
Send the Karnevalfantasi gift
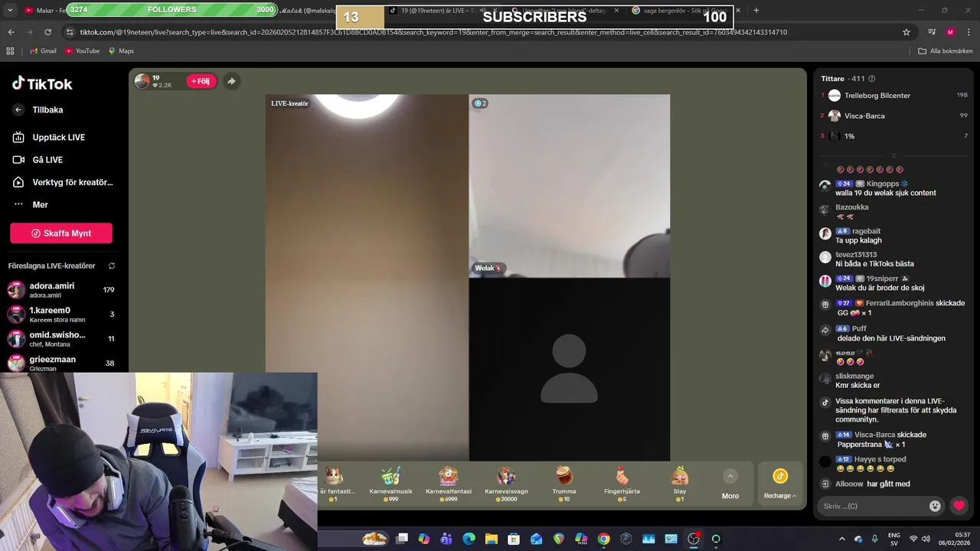point(448,484)
